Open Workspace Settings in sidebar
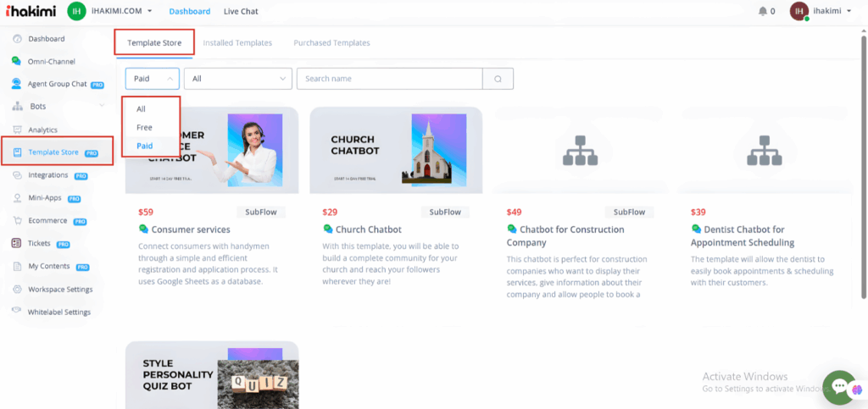The width and height of the screenshot is (868, 409). click(x=60, y=290)
